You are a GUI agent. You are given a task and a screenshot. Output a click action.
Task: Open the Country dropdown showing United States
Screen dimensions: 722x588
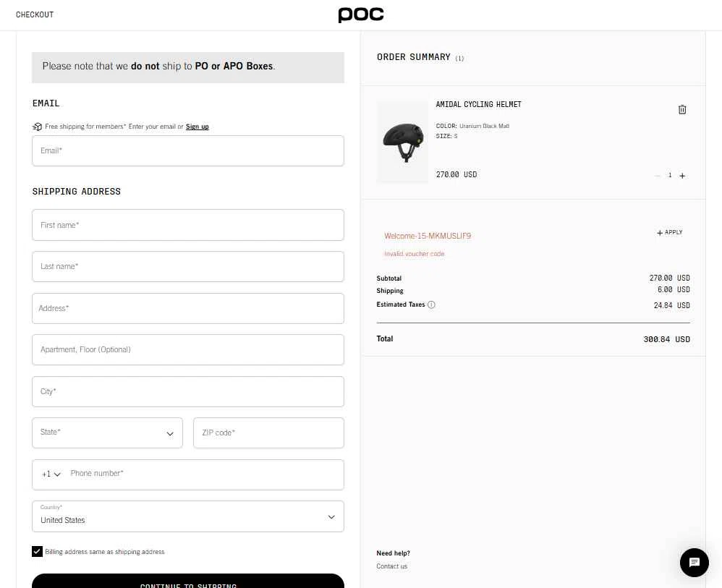pyautogui.click(x=188, y=516)
